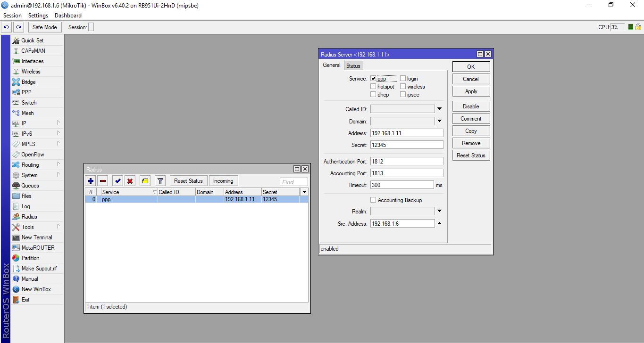Screen dimensions: 644x343
Task: Expand the Realm field arrow
Action: pos(439,211)
